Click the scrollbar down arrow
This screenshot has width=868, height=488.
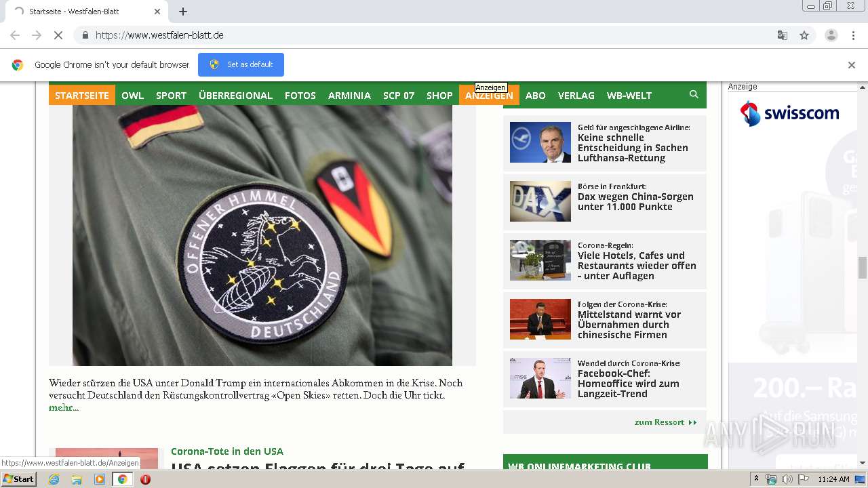coord(862,464)
